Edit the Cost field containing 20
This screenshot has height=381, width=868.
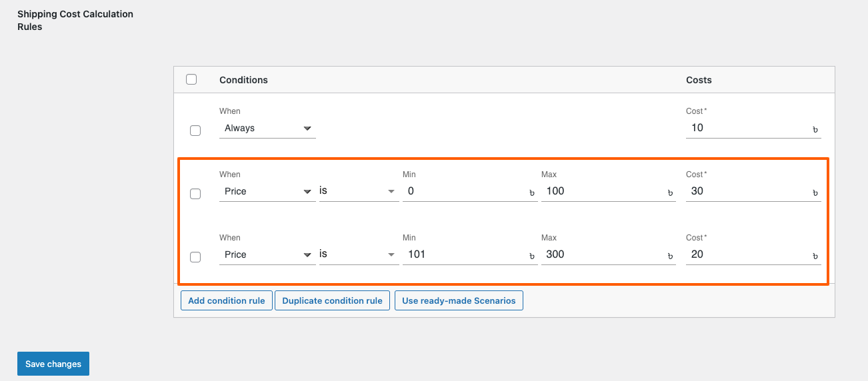(747, 254)
